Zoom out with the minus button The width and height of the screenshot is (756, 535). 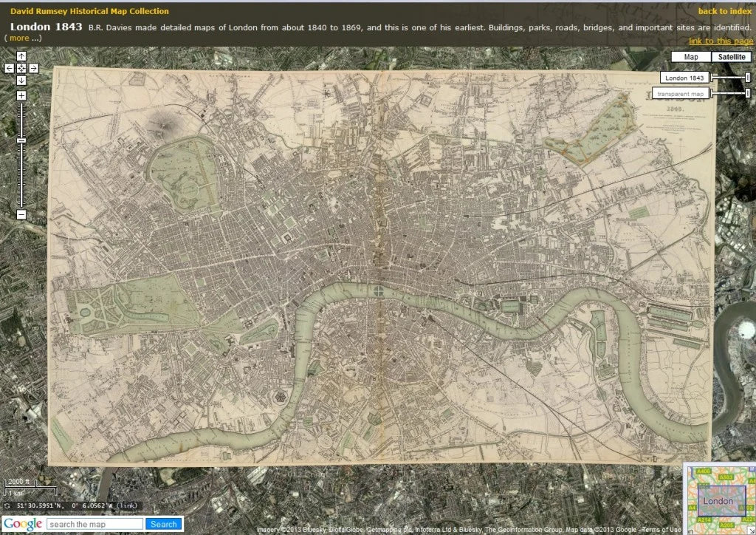21,215
